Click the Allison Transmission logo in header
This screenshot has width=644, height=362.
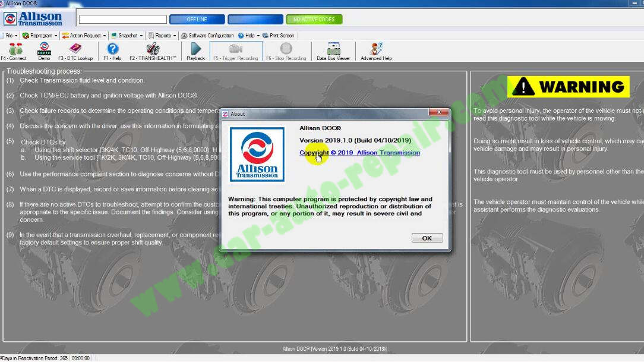[33, 19]
